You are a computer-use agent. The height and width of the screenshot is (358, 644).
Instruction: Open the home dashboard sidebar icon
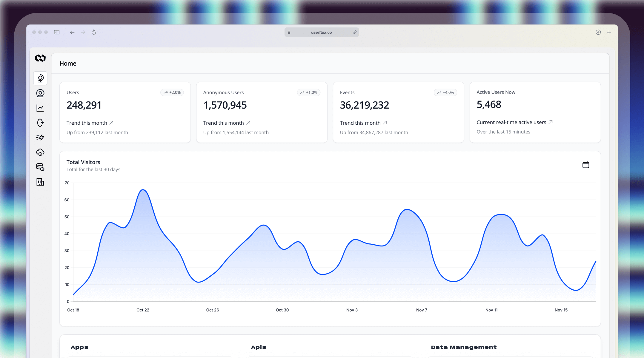point(40,78)
